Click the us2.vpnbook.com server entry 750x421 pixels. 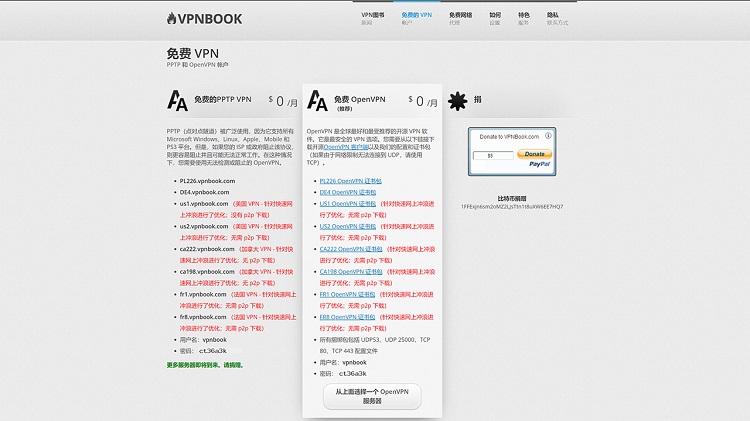204,226
